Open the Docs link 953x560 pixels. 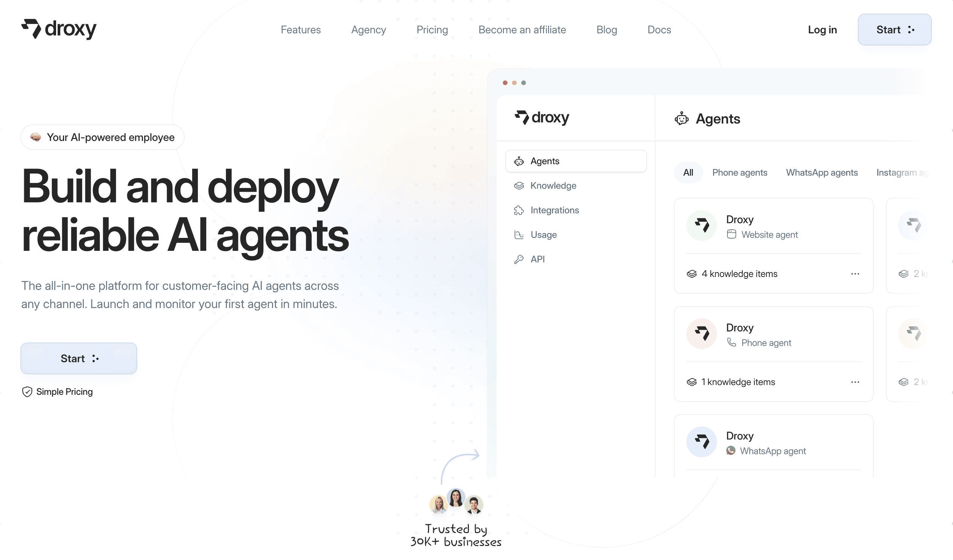click(x=659, y=30)
